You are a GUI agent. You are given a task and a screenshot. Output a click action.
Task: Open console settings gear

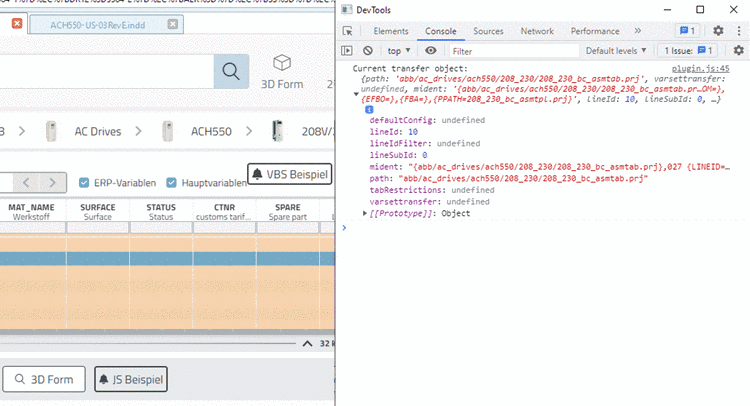coord(739,50)
